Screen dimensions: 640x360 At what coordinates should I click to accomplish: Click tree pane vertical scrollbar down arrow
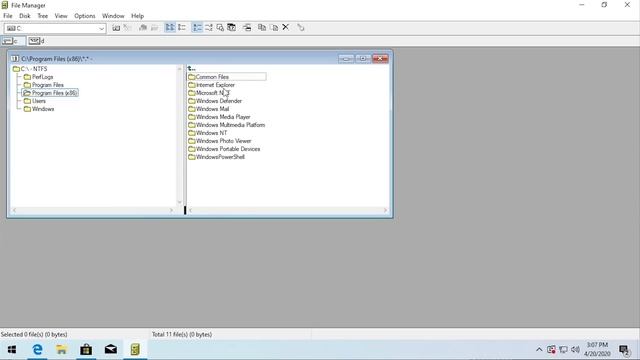[180, 202]
